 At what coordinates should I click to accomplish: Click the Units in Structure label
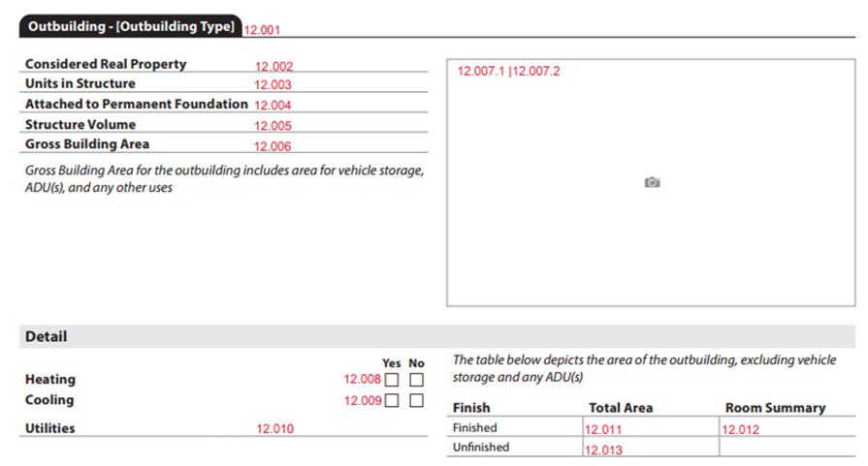[80, 83]
